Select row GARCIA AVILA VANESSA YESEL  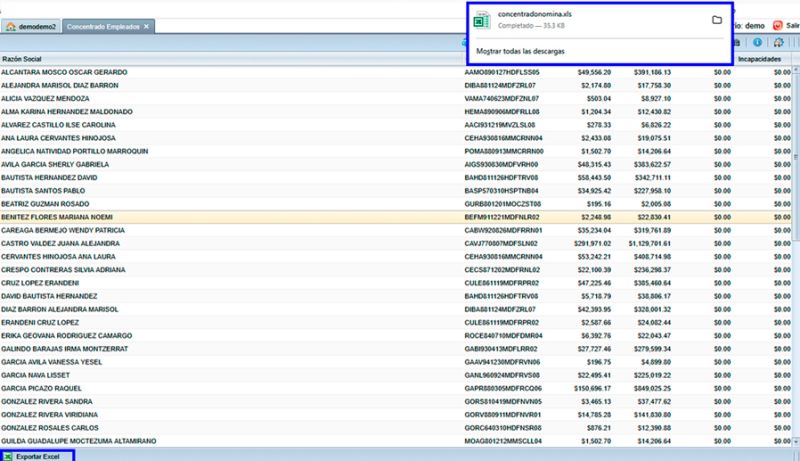coord(396,363)
